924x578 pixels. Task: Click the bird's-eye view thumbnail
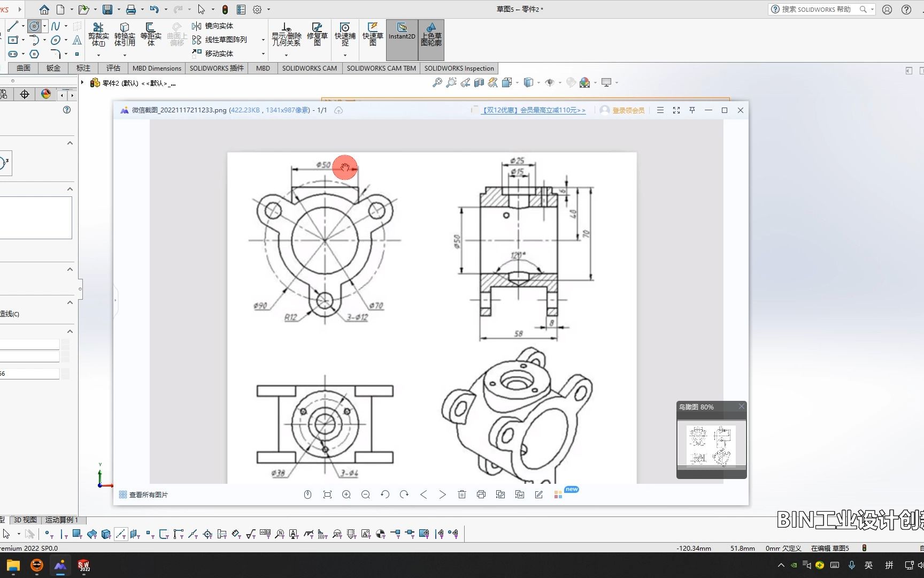(x=711, y=445)
